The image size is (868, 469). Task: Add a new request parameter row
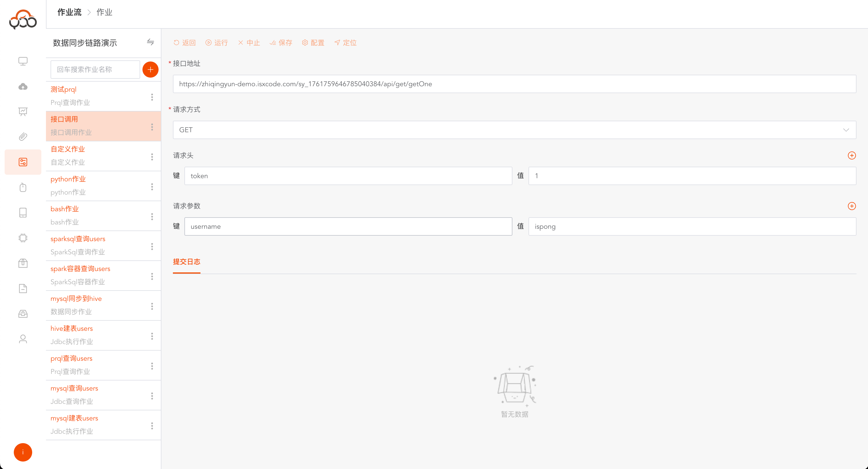852,206
